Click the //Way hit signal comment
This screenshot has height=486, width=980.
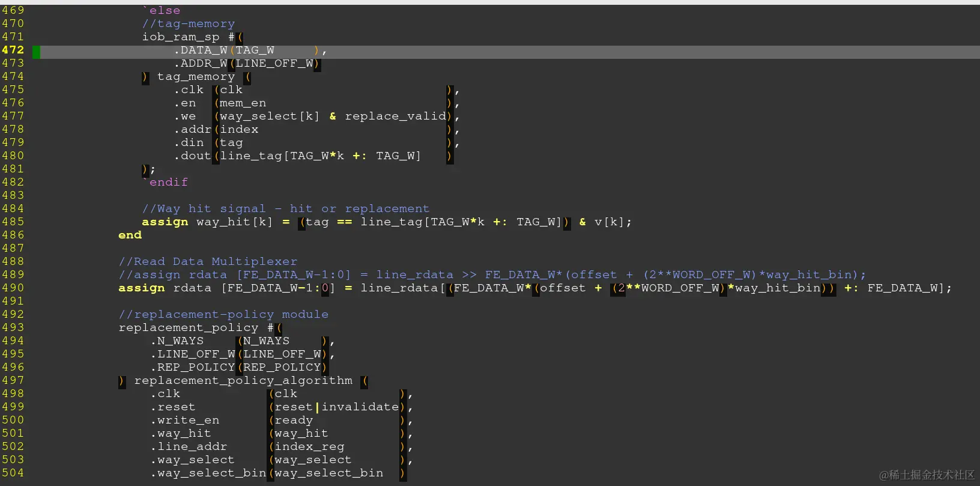(x=286, y=208)
